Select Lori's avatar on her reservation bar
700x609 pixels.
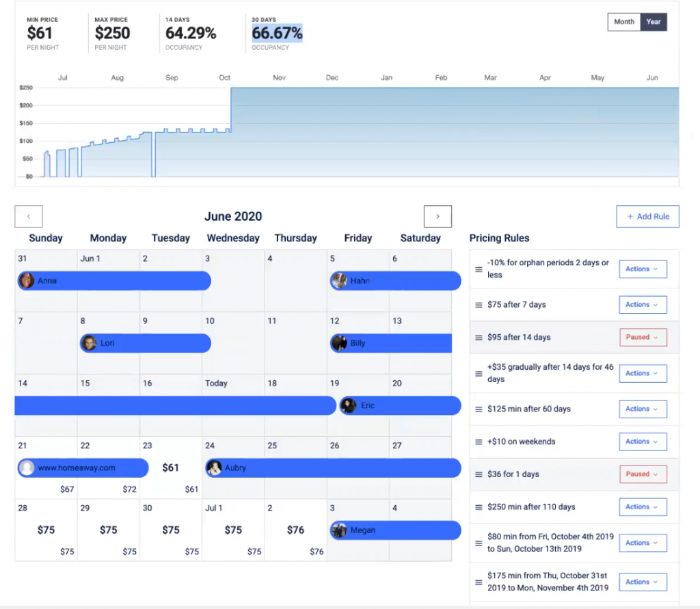pos(87,342)
